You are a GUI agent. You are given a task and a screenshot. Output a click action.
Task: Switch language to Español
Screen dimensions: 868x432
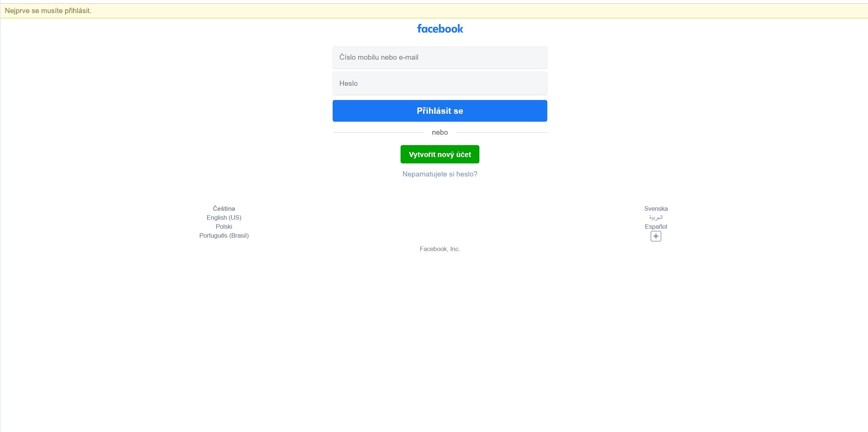pyautogui.click(x=656, y=226)
